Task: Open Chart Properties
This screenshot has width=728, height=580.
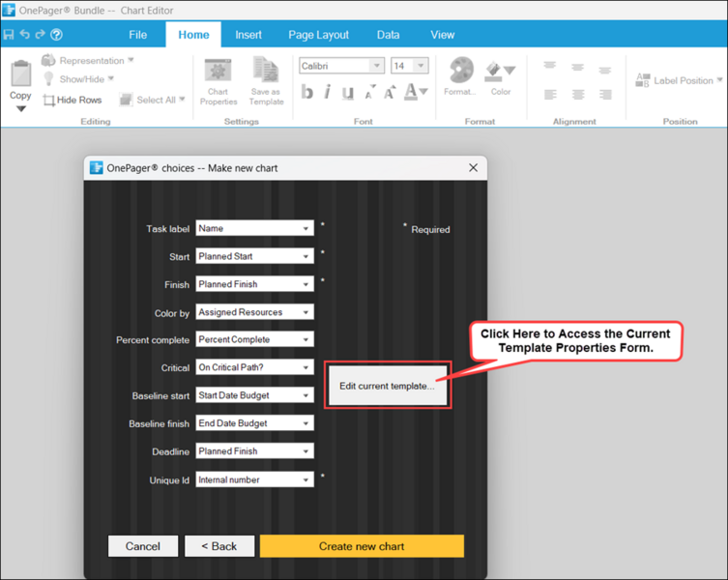Action: [218, 82]
